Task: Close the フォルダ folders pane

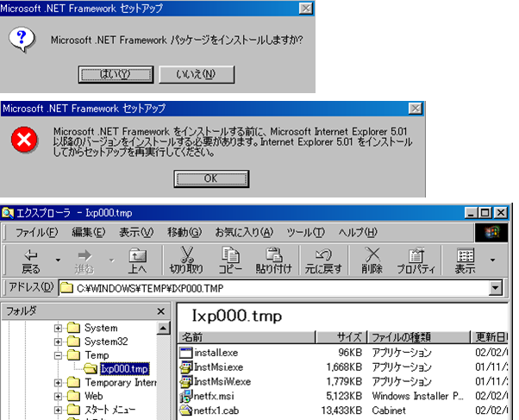Action: point(161,311)
